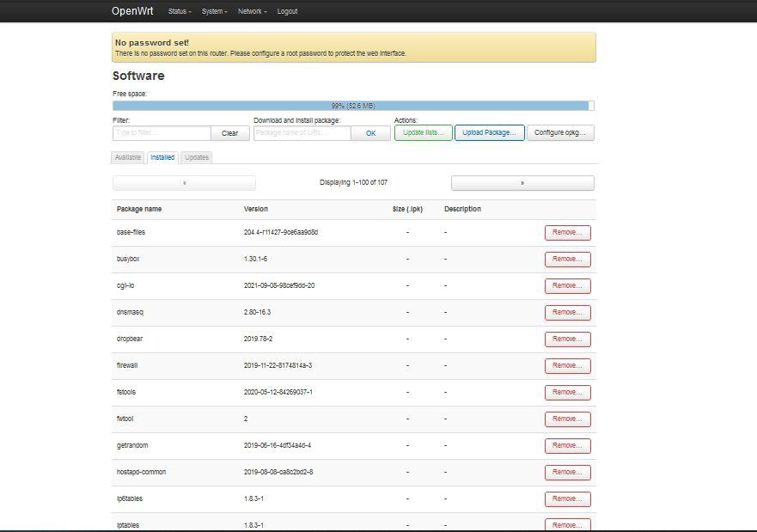Screen dimensions: 757x532
Task: Click dnsmasq version 2.80-16.3
Action: click(257, 312)
